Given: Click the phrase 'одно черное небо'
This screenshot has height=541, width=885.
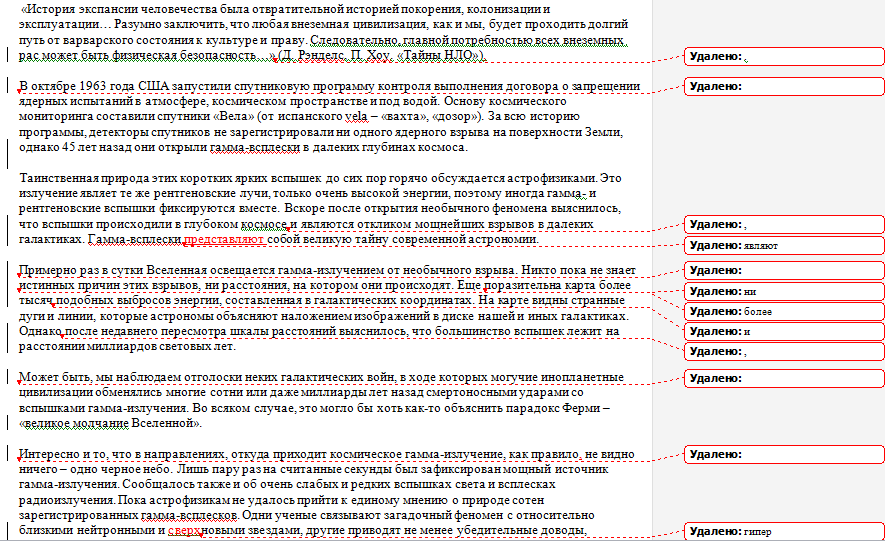Looking at the screenshot, I should pos(121,469).
